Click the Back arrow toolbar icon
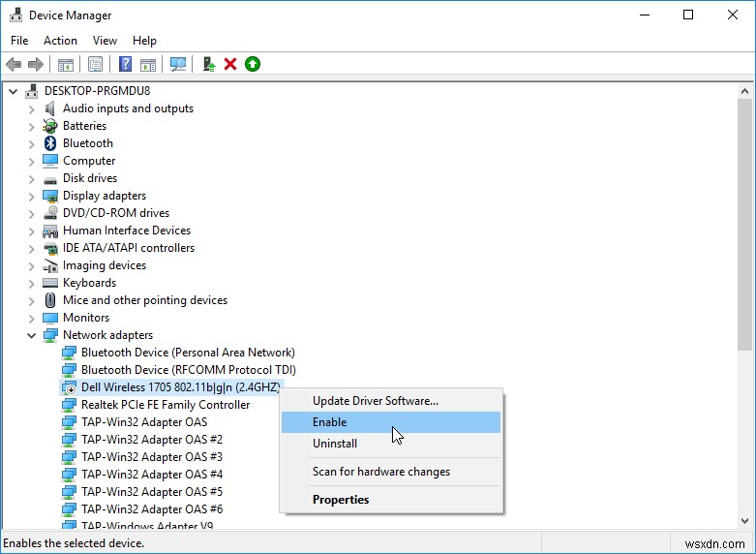 click(x=14, y=64)
